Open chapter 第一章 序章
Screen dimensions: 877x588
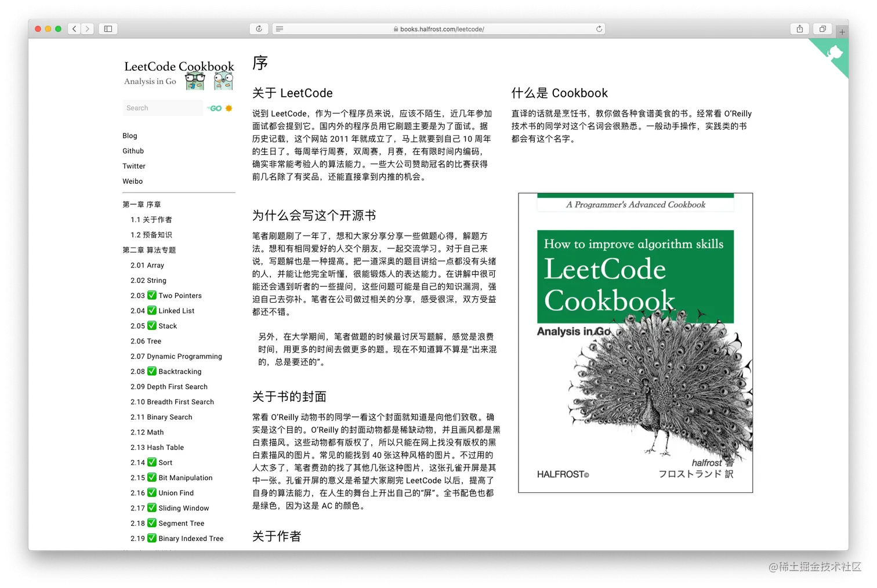[x=142, y=204]
